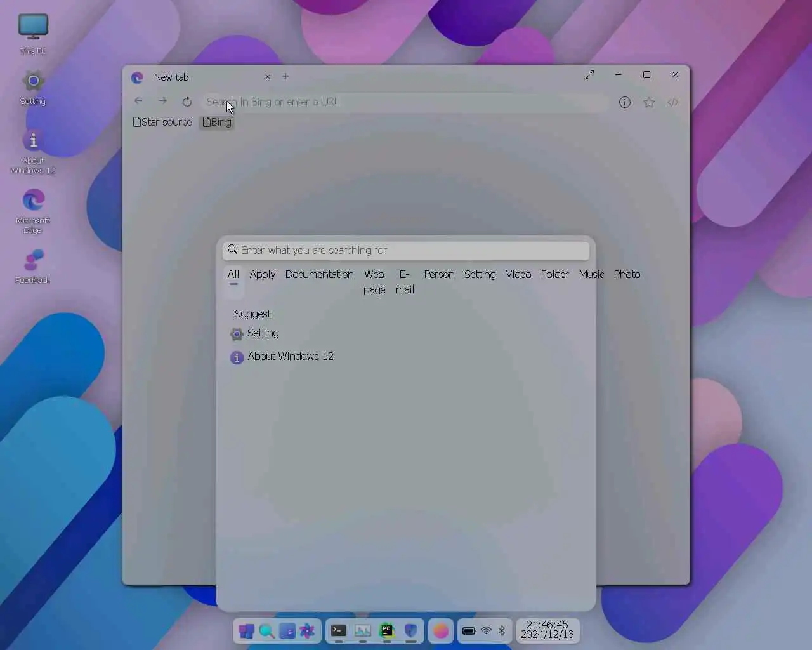Click the taskbar search magnifier
This screenshot has width=812, height=650.
point(266,631)
